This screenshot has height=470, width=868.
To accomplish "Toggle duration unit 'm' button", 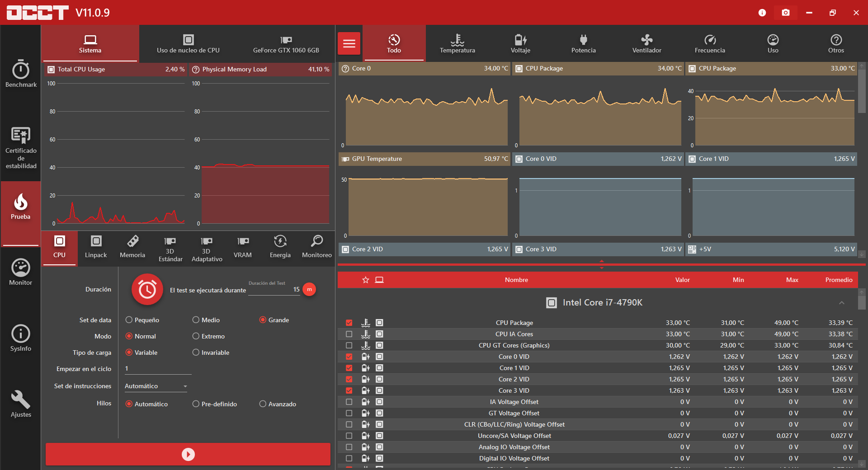I will coord(309,289).
